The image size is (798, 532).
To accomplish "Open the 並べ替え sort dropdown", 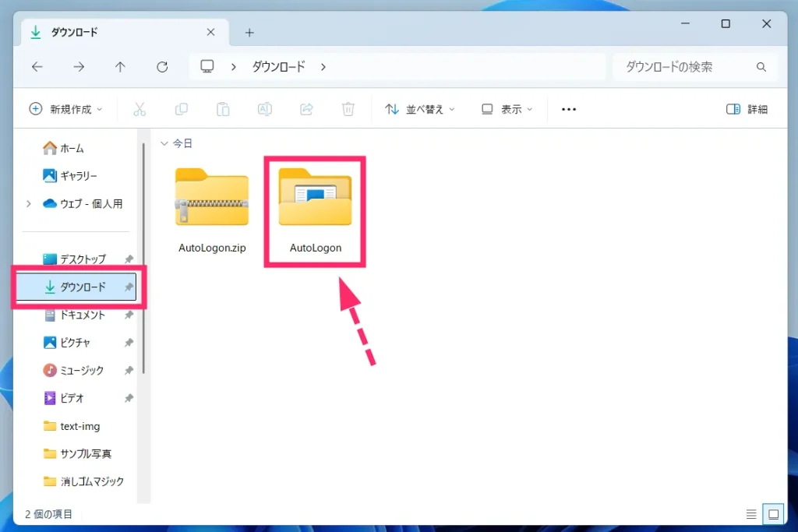I will (x=420, y=109).
